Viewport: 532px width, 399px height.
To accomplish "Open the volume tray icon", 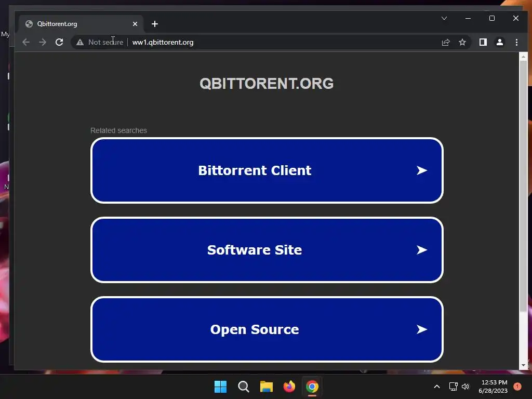I will (x=465, y=387).
